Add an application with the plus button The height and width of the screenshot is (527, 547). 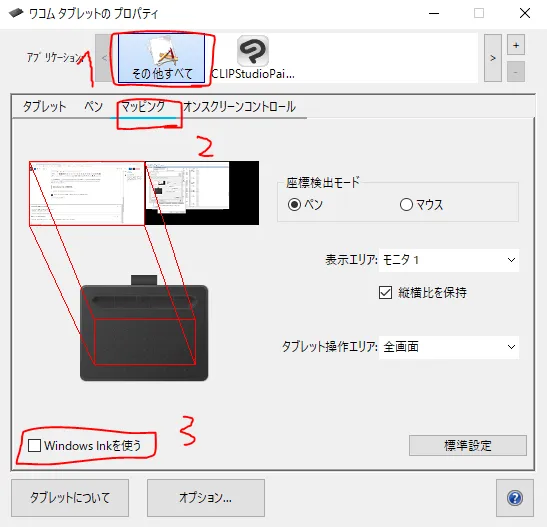(x=516, y=45)
